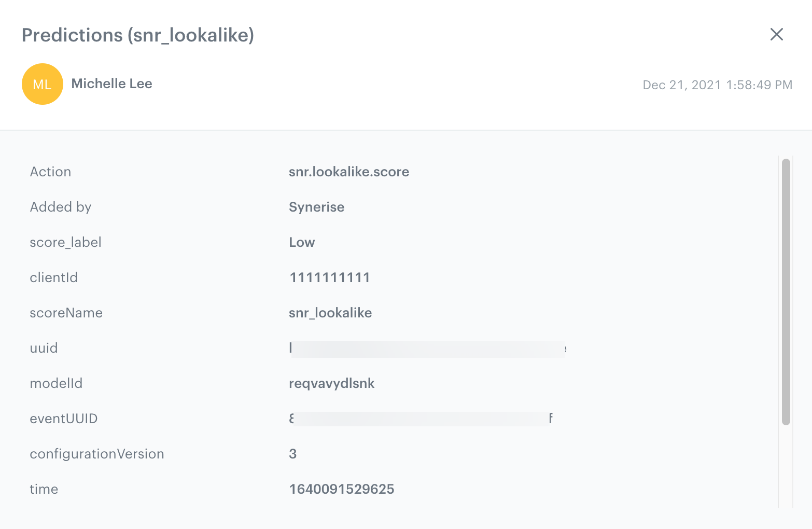
Task: Click the blurred uuid field
Action: pyautogui.click(x=427, y=348)
